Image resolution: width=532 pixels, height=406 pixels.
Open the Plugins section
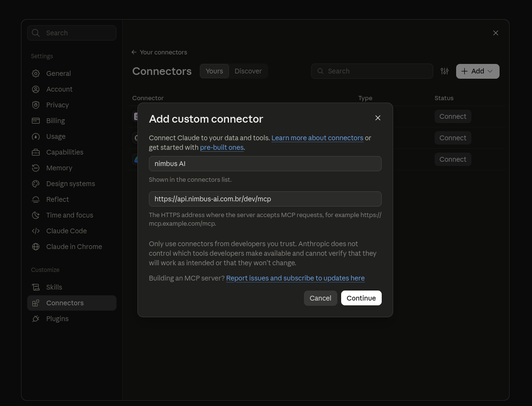point(72,319)
